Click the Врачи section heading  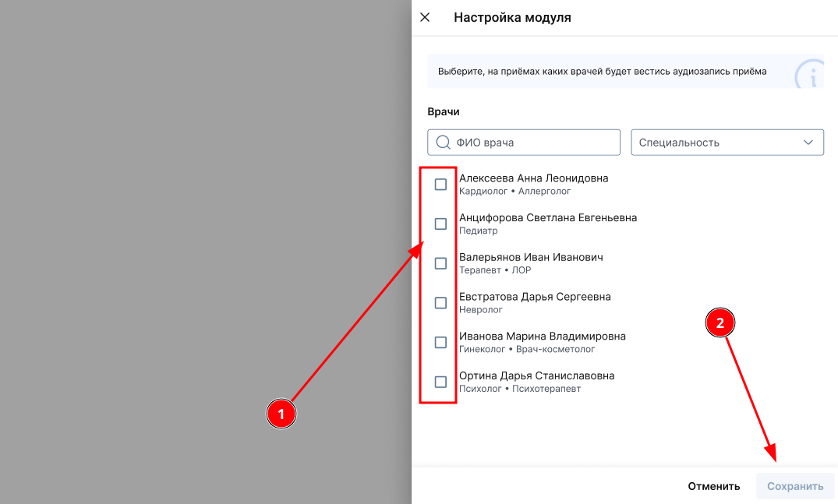(x=444, y=111)
